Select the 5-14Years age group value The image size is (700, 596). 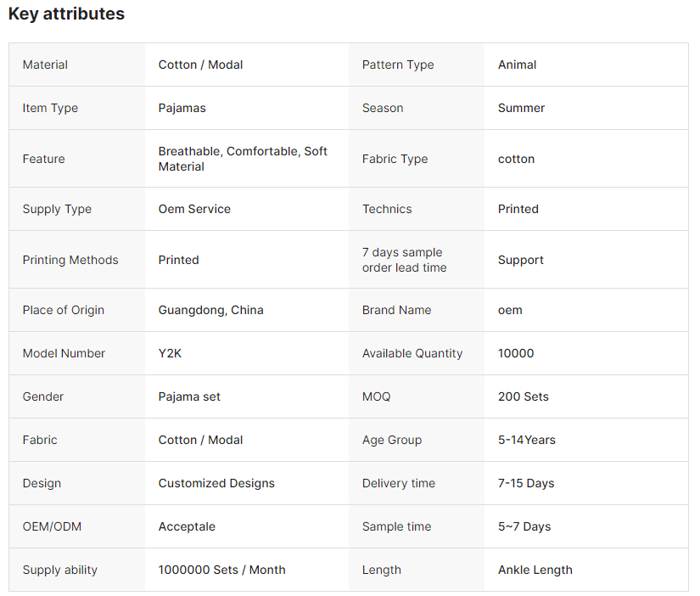526,440
